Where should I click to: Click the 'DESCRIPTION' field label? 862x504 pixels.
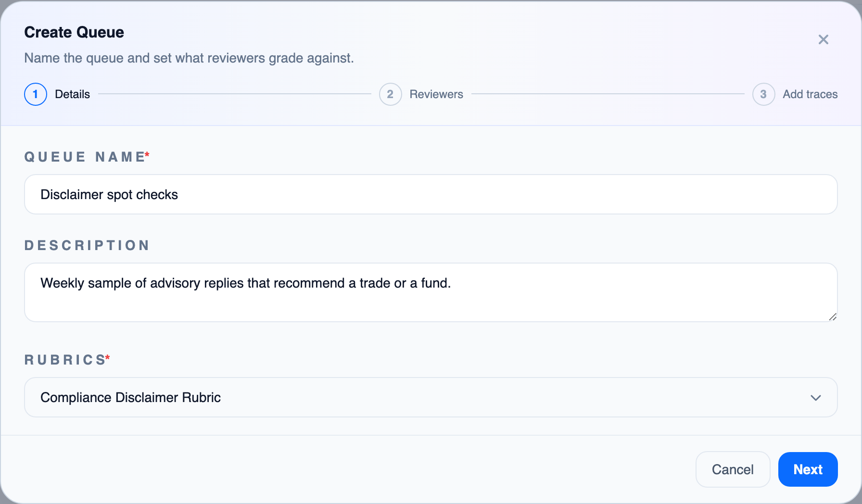tap(87, 245)
